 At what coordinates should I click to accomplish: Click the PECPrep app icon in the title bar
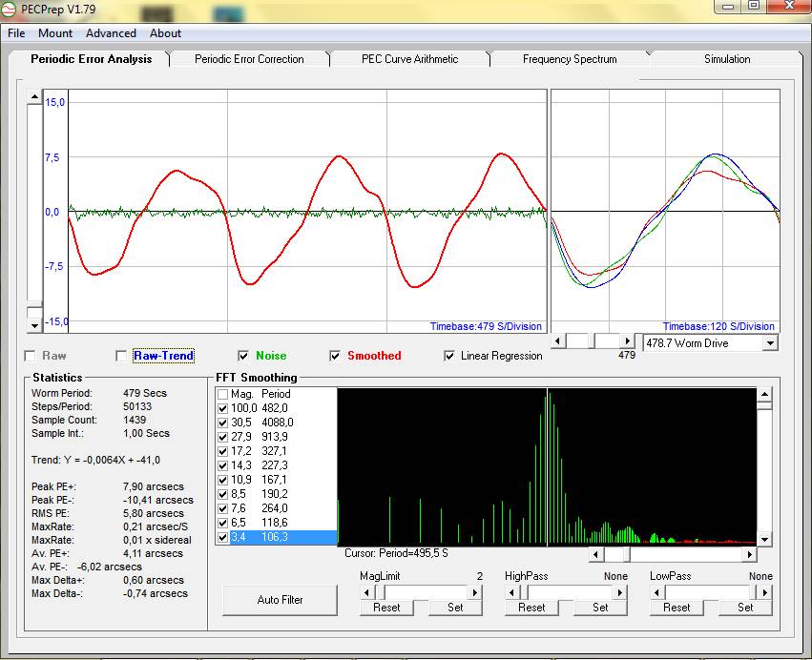10,9
